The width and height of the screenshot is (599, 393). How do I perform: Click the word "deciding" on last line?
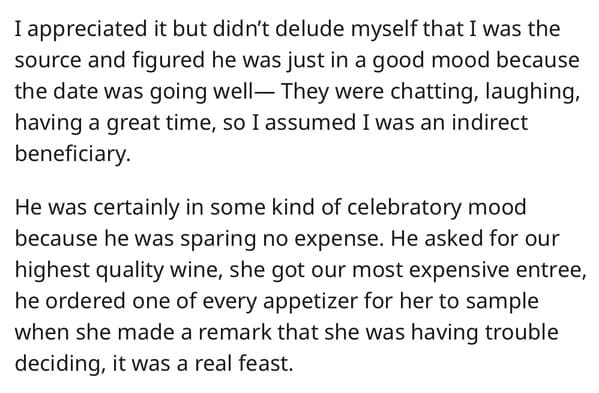[x=60, y=364]
